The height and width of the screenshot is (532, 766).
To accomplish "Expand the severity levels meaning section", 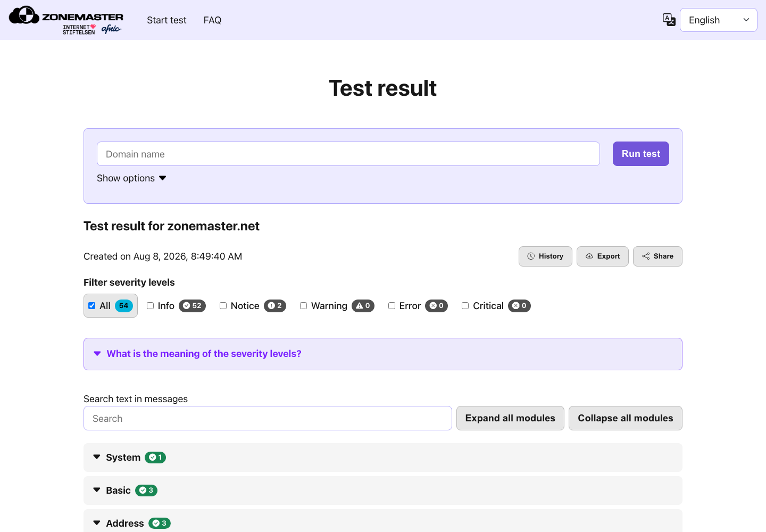I will point(382,354).
